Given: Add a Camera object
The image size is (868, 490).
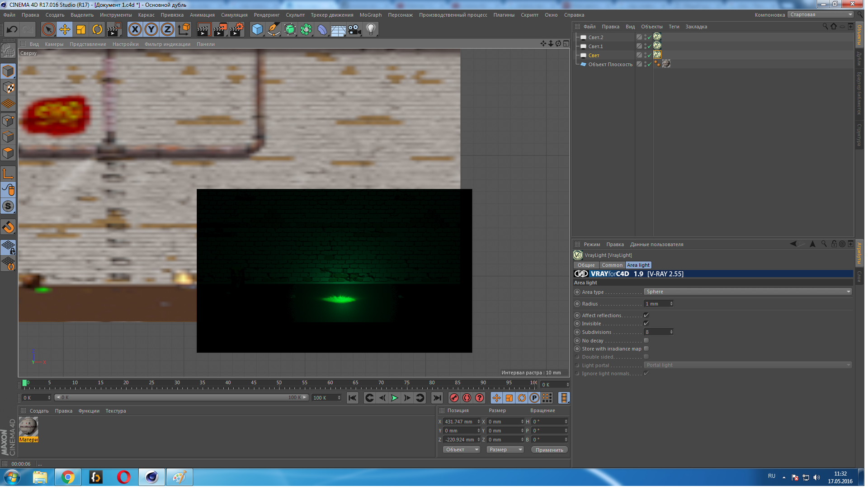Looking at the screenshot, I should click(354, 30).
